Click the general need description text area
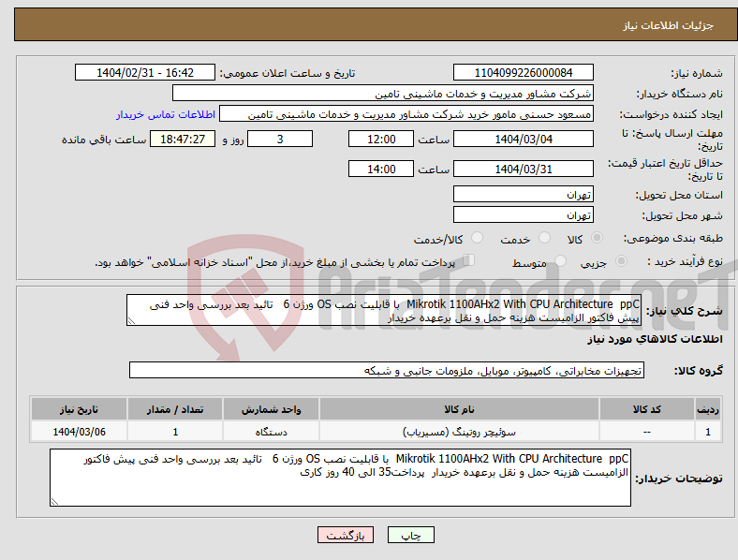The height and width of the screenshot is (560, 738). coord(384,310)
